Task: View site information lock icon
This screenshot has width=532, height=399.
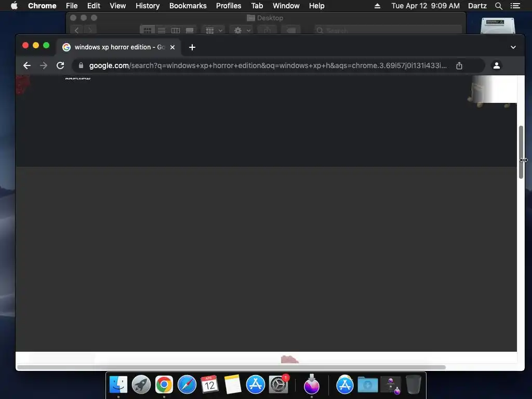Action: coord(81,65)
